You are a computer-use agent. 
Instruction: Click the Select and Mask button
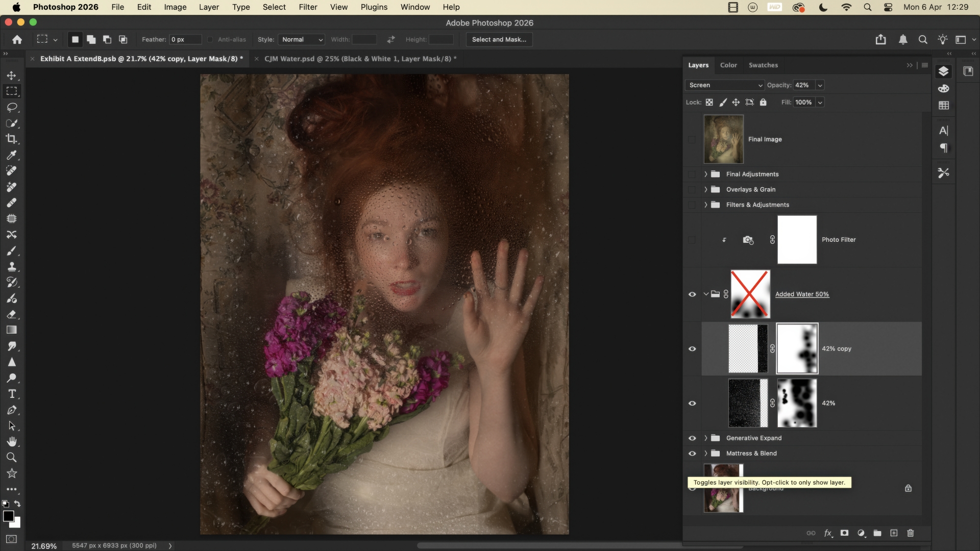click(499, 40)
